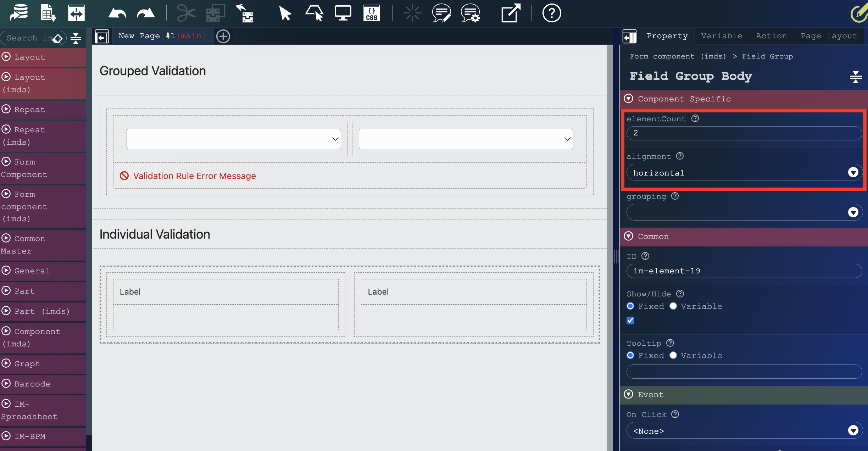Open the grouping dropdown
This screenshot has width=868, height=451.
(744, 212)
